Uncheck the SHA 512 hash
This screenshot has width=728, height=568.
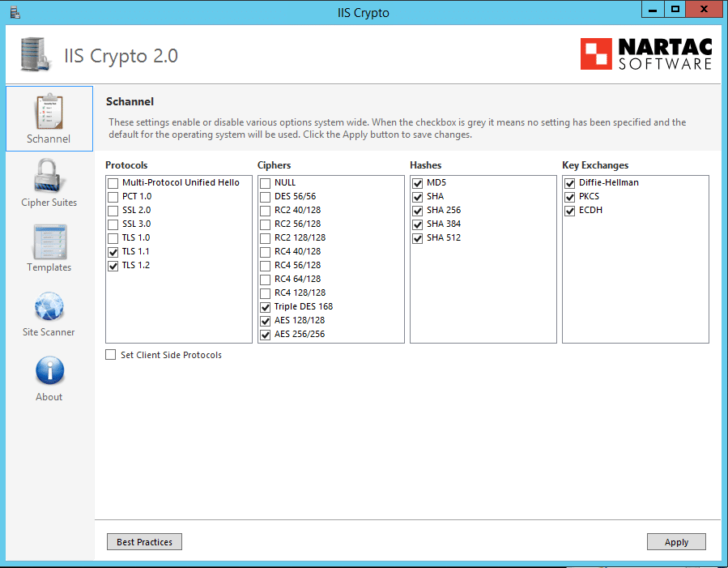(417, 237)
